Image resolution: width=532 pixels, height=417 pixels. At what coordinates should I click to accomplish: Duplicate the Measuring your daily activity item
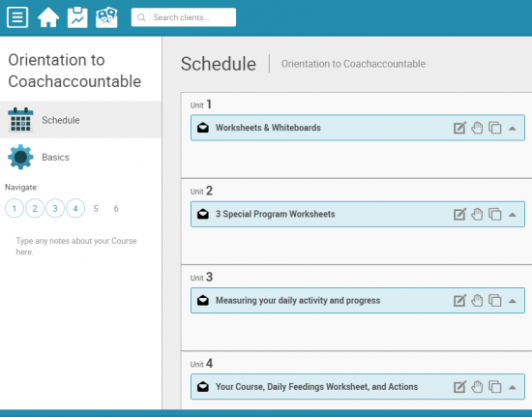coord(495,301)
